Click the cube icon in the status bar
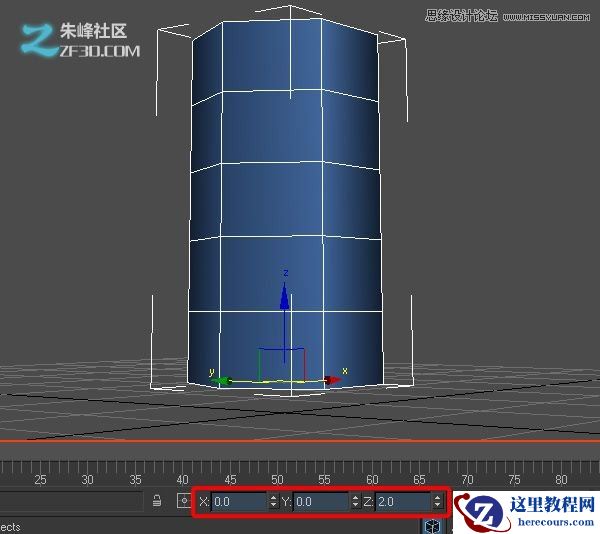600x534 pixels. pyautogui.click(x=433, y=526)
